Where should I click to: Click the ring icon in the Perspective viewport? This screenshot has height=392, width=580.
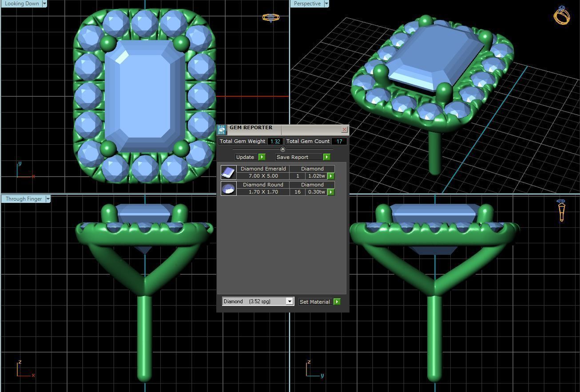[x=561, y=15]
